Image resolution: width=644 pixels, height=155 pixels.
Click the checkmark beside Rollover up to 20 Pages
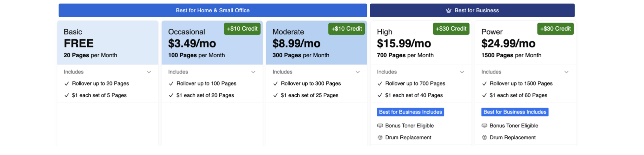click(67, 84)
